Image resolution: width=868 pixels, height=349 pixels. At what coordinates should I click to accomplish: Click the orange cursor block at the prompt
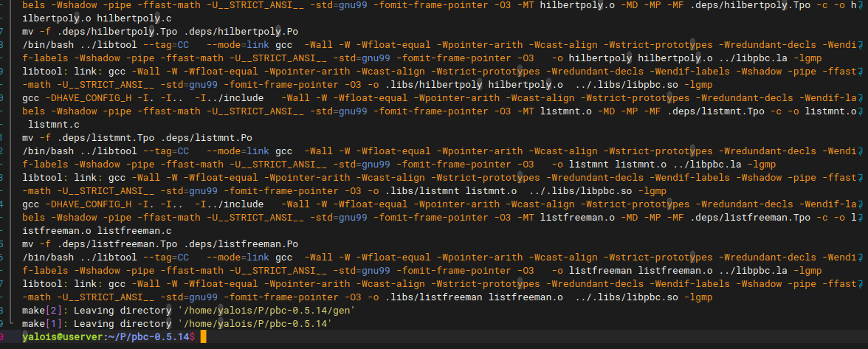tap(204, 337)
